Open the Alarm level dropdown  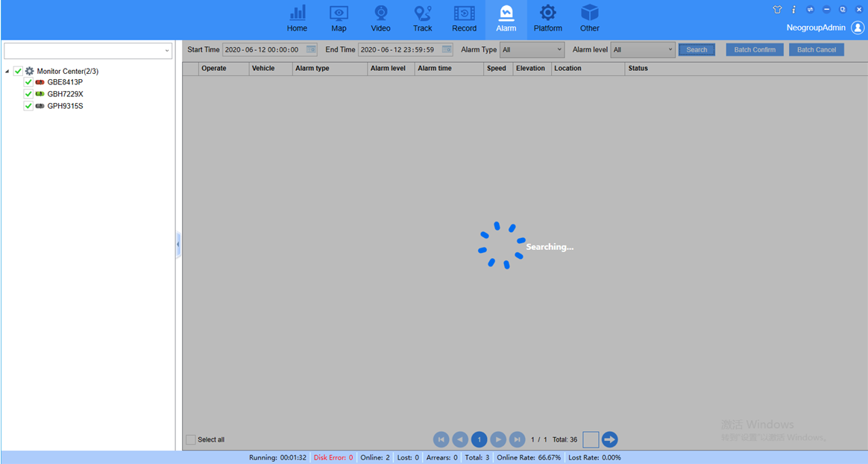coord(643,50)
